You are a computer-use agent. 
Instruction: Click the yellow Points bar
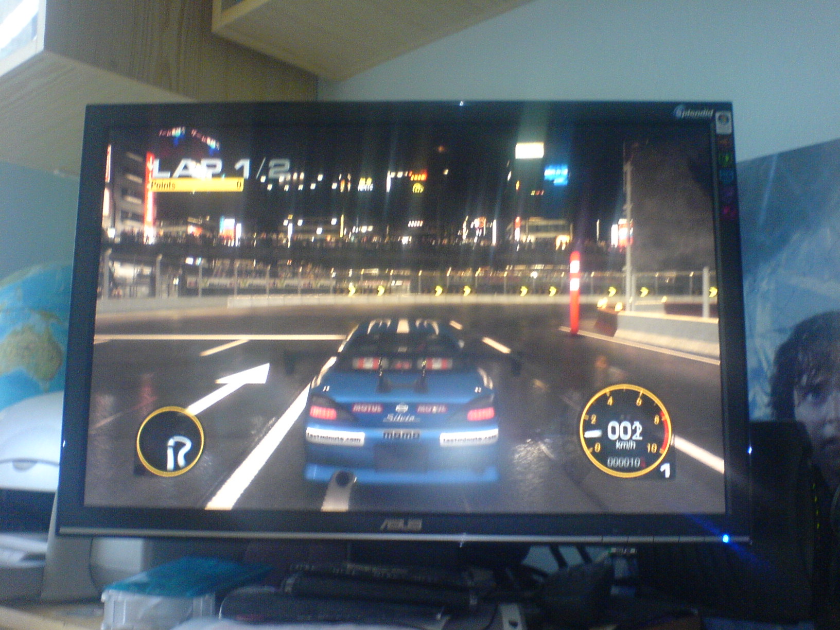tap(197, 184)
